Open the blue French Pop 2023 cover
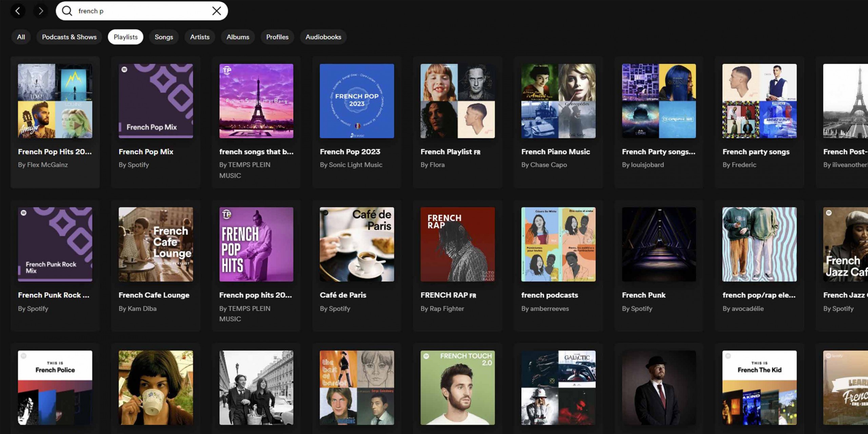The height and width of the screenshot is (434, 868). pyautogui.click(x=357, y=101)
